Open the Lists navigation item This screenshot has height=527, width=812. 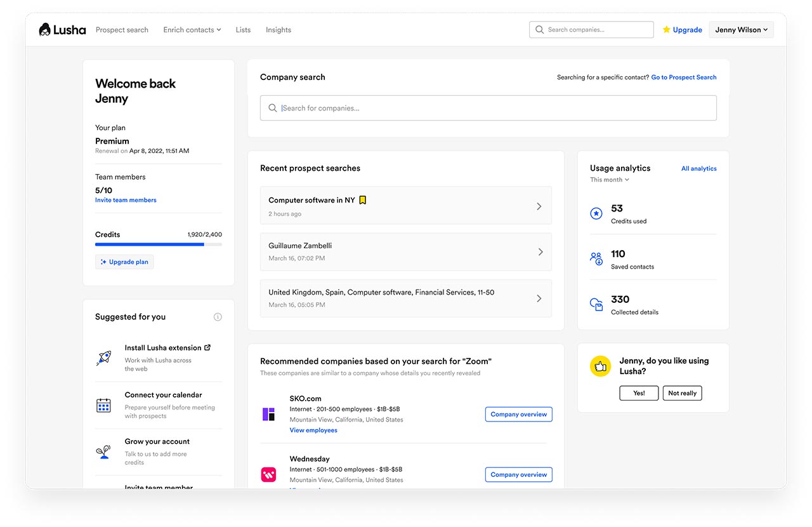pyautogui.click(x=243, y=30)
